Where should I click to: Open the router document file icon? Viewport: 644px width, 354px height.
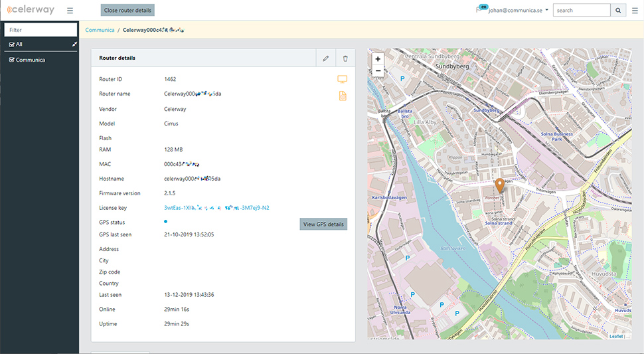(343, 96)
